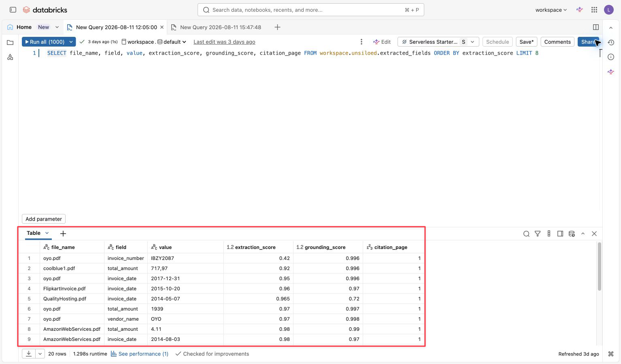Open the Databricks home logo

click(x=45, y=10)
